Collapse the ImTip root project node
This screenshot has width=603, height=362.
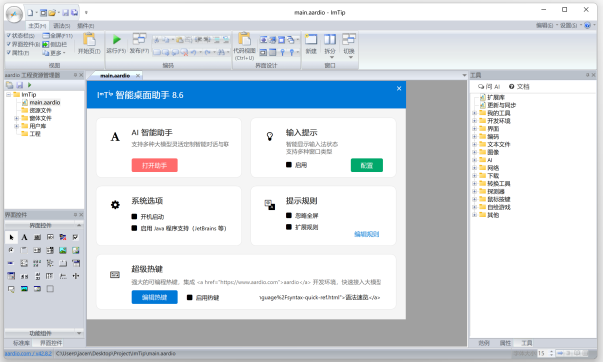(x=8, y=95)
